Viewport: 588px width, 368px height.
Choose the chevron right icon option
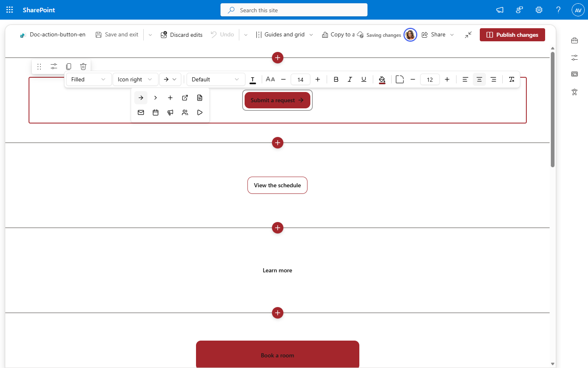(x=156, y=98)
